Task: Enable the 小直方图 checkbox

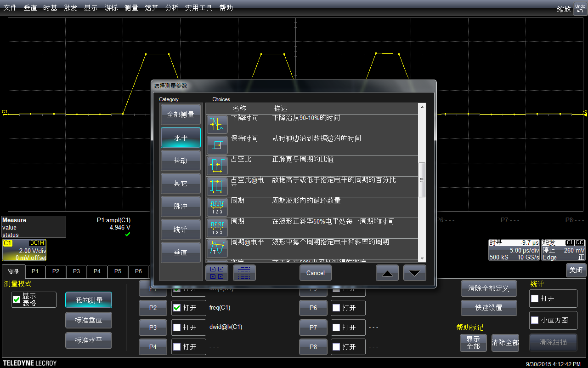Action: point(535,320)
